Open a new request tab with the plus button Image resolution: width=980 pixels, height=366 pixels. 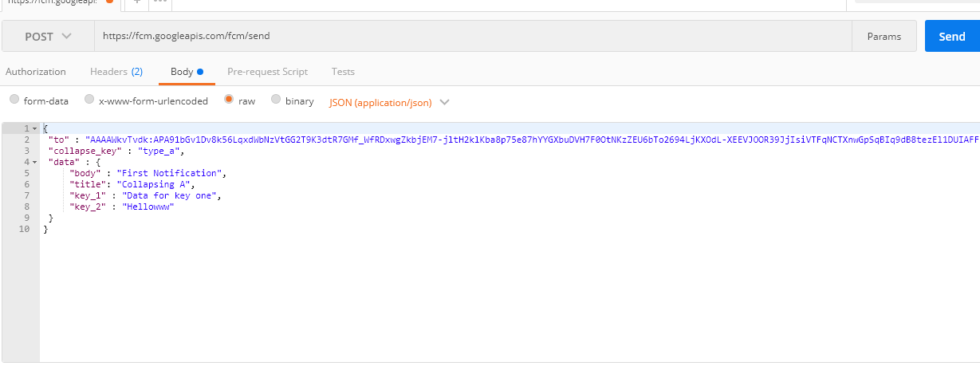(x=136, y=2)
